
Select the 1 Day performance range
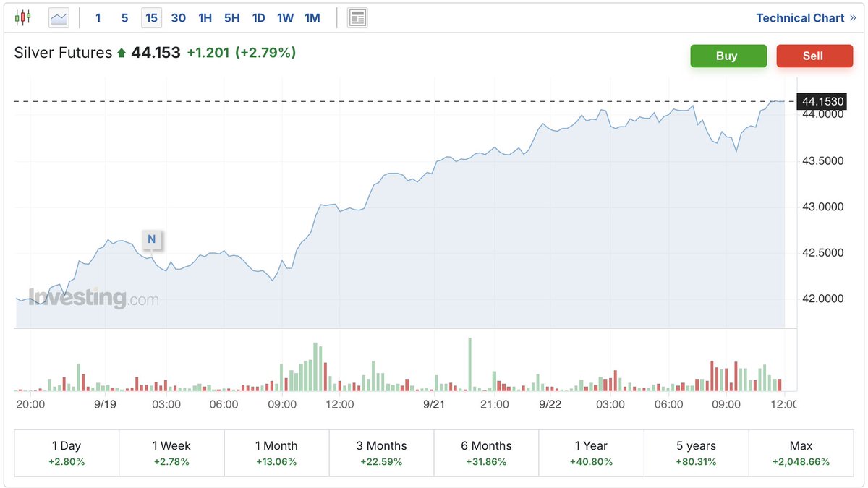pos(67,453)
